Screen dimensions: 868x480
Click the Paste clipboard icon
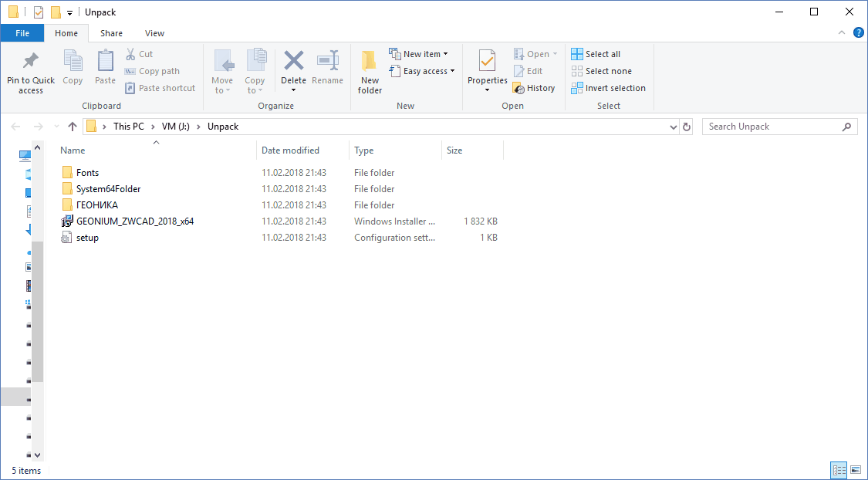(105, 61)
